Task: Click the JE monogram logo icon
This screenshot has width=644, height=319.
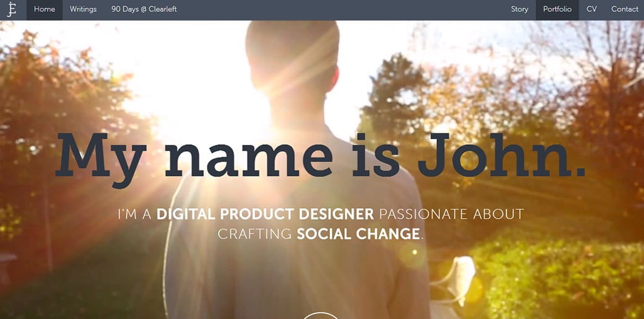Action: click(x=12, y=9)
